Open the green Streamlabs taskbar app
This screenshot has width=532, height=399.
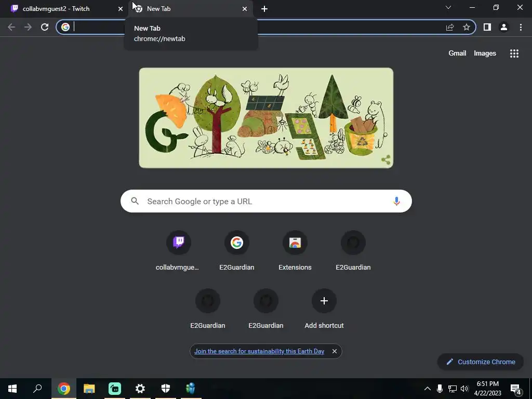[x=115, y=389]
